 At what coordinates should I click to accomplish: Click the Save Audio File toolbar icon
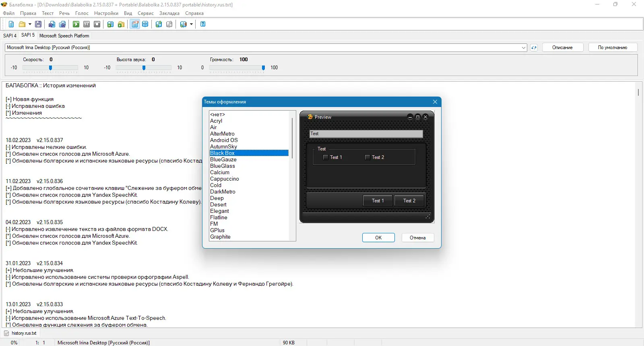[x=52, y=24]
